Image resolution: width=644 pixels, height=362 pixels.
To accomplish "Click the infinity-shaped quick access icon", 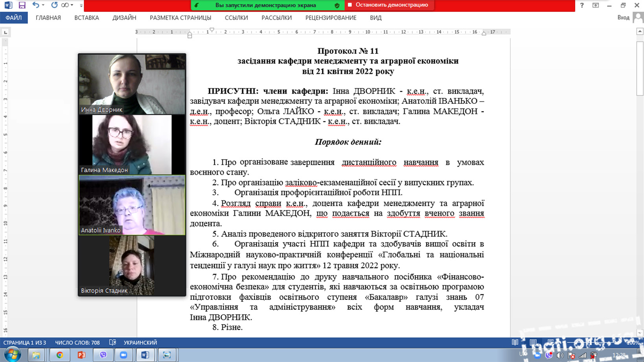I will [x=65, y=5].
